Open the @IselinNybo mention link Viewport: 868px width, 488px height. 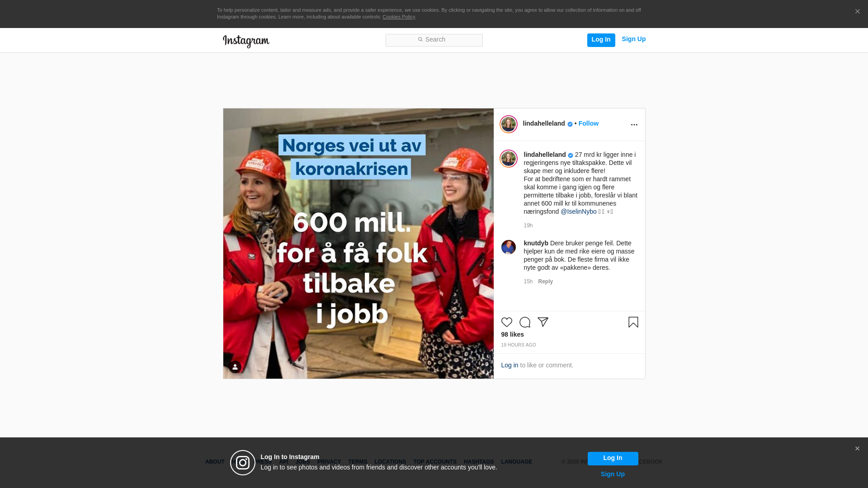click(x=579, y=211)
